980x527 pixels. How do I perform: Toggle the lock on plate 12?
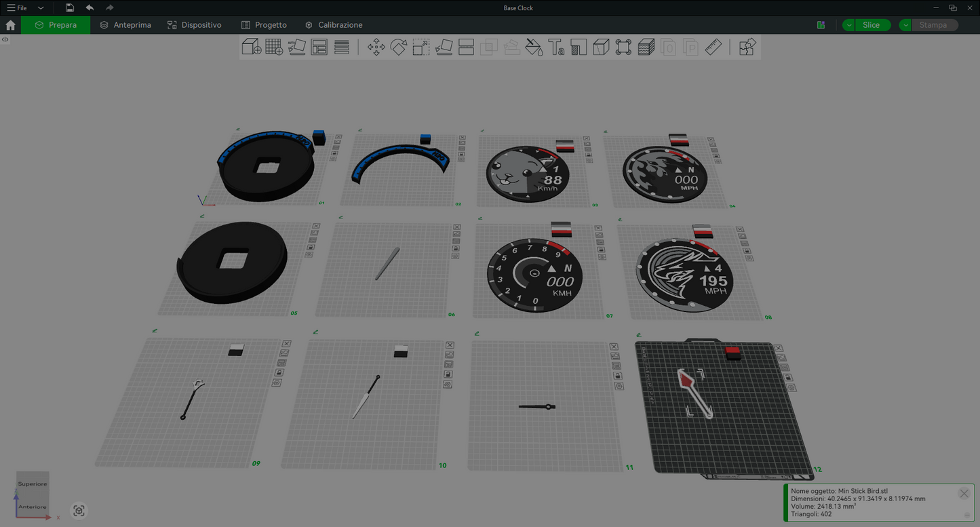point(788,377)
